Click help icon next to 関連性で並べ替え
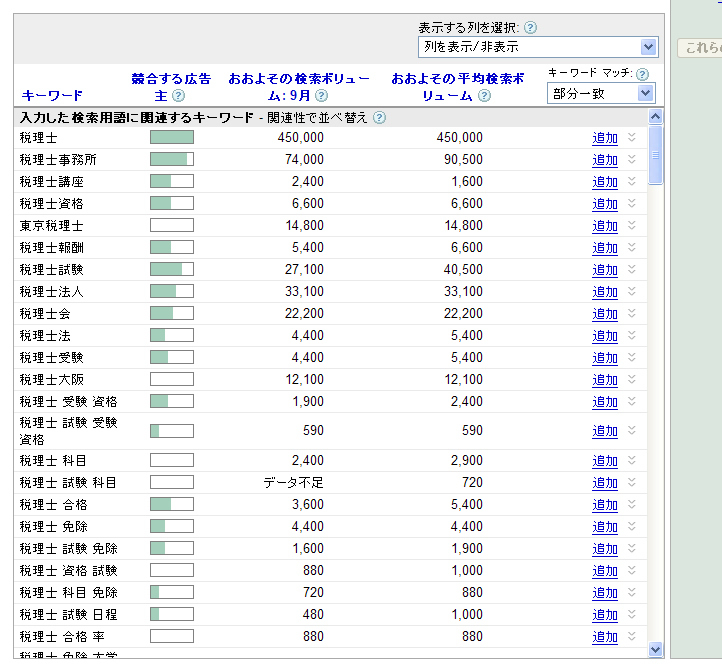This screenshot has width=722, height=668. click(x=380, y=118)
